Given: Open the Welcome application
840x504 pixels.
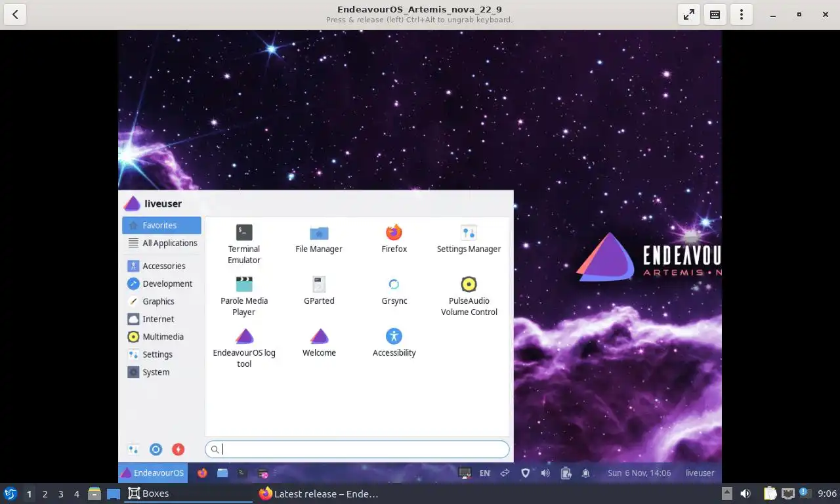Looking at the screenshot, I should coord(319,343).
